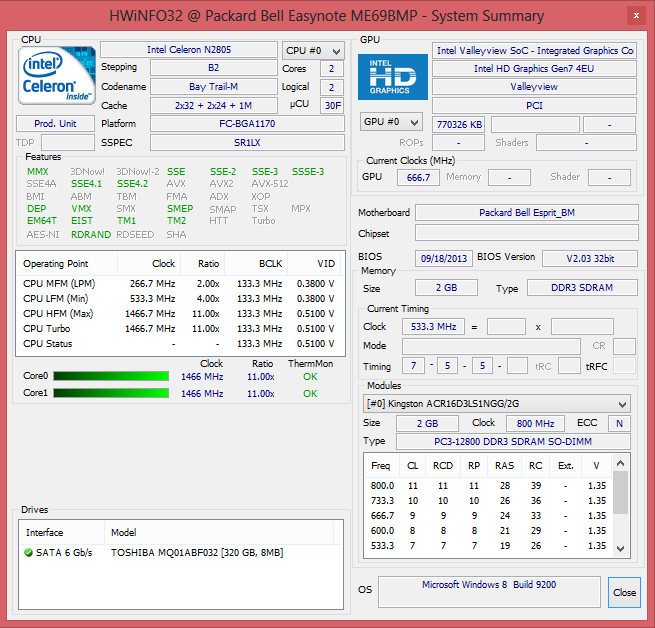
Task: Expand the GPU #0 selector dropdown
Action: tap(389, 122)
